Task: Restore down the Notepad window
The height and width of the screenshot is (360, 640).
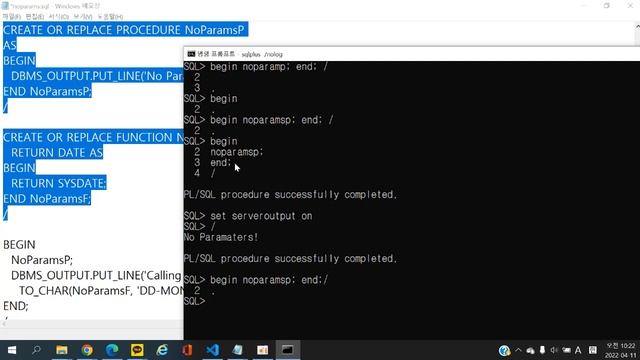Action: pos(607,6)
